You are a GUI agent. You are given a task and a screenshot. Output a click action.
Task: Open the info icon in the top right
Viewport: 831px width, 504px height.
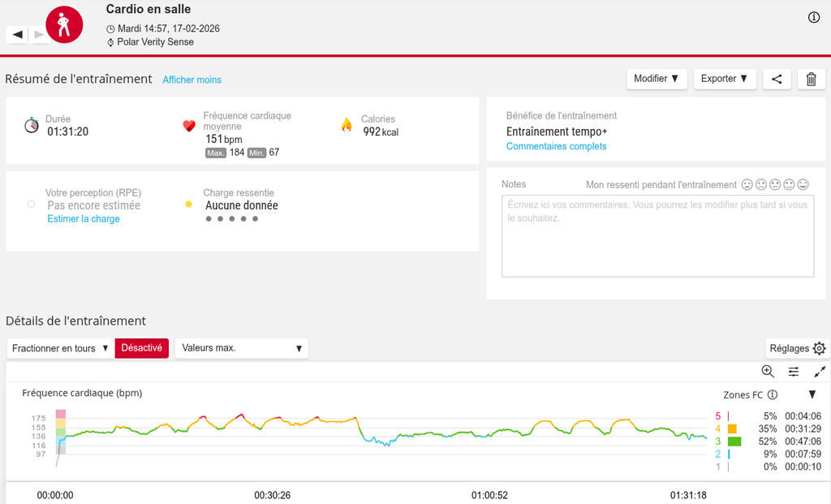click(814, 18)
